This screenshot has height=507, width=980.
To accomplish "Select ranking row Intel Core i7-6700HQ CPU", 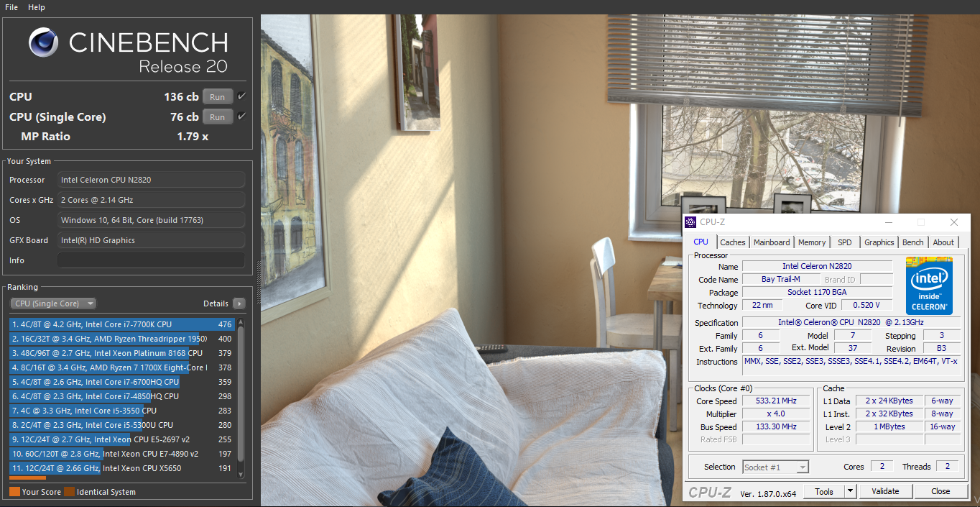I will click(x=123, y=382).
